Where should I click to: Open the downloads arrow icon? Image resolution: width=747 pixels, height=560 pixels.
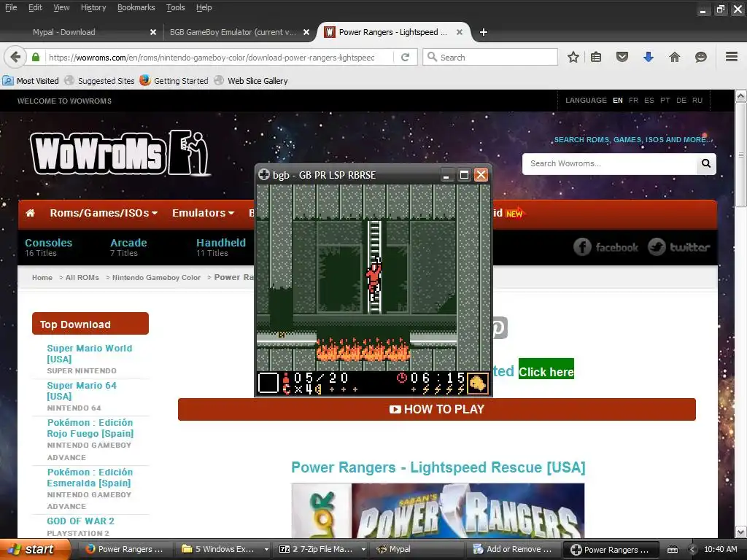(x=649, y=57)
